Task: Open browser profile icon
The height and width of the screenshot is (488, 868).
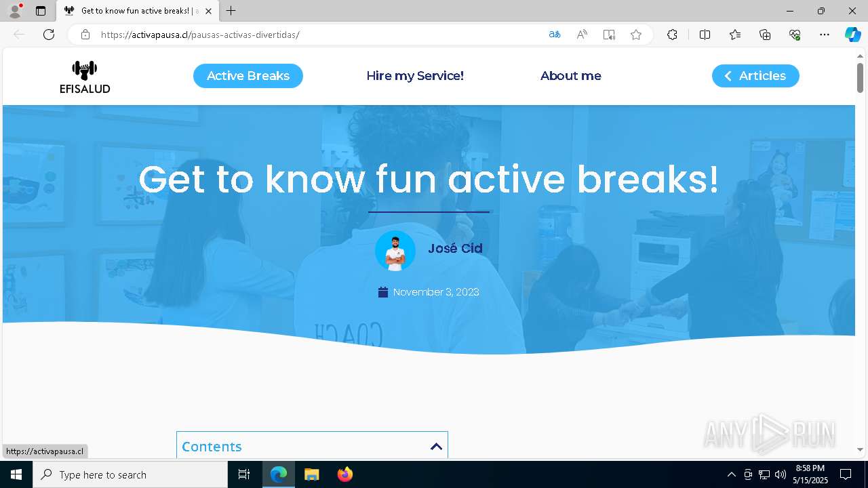Action: coord(15,11)
